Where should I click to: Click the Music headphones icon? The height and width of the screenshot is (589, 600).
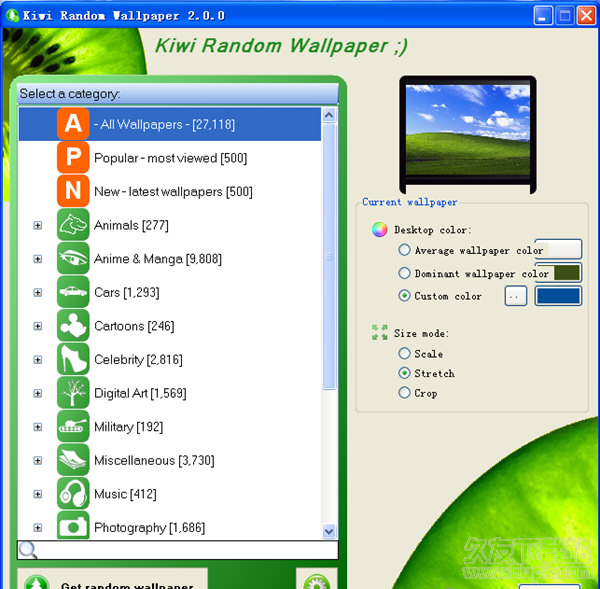pos(73,494)
